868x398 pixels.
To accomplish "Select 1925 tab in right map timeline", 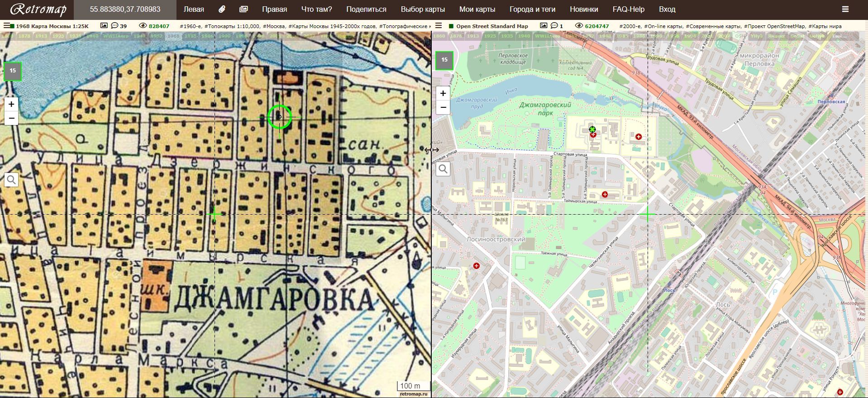I will (490, 36).
